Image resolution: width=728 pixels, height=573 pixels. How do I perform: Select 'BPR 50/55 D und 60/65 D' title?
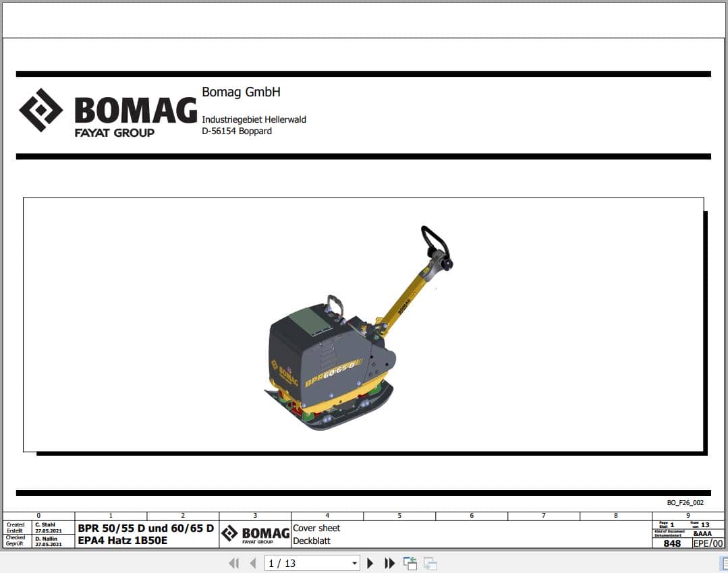(146, 528)
